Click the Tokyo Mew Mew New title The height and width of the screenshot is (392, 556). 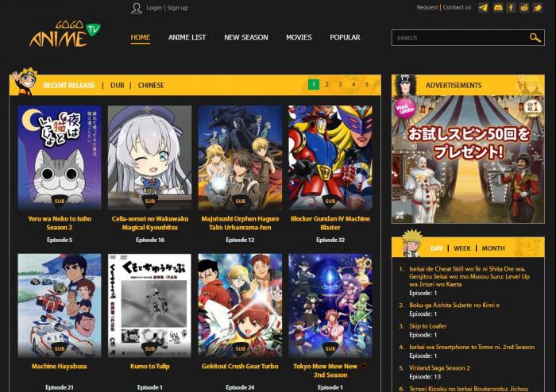(330, 371)
